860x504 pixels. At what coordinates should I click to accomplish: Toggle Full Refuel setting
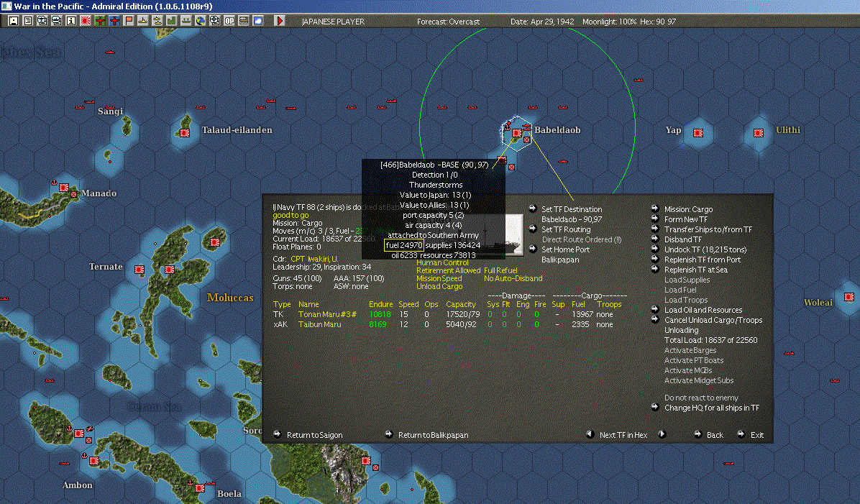click(500, 270)
